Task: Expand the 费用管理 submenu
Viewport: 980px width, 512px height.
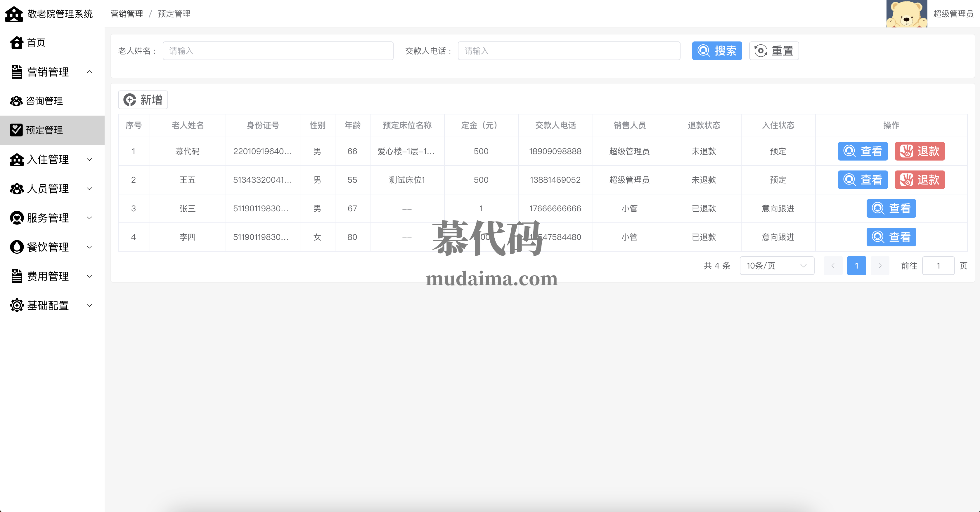Action: click(x=89, y=276)
